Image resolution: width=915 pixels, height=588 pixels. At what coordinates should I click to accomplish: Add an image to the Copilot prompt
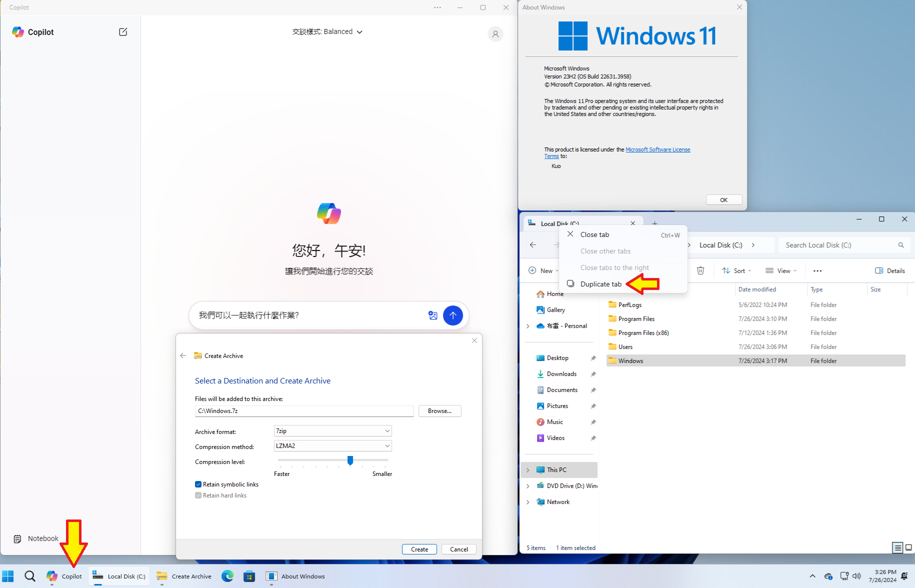click(x=433, y=315)
